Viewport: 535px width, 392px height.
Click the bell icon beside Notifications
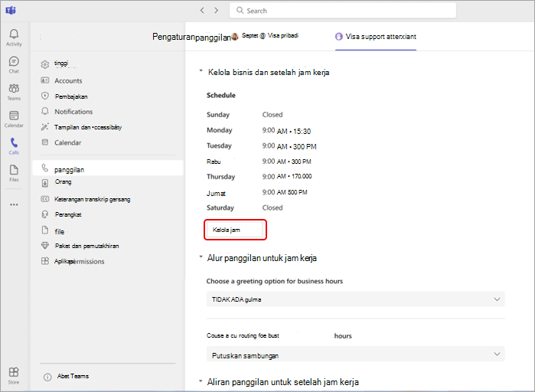pos(45,111)
